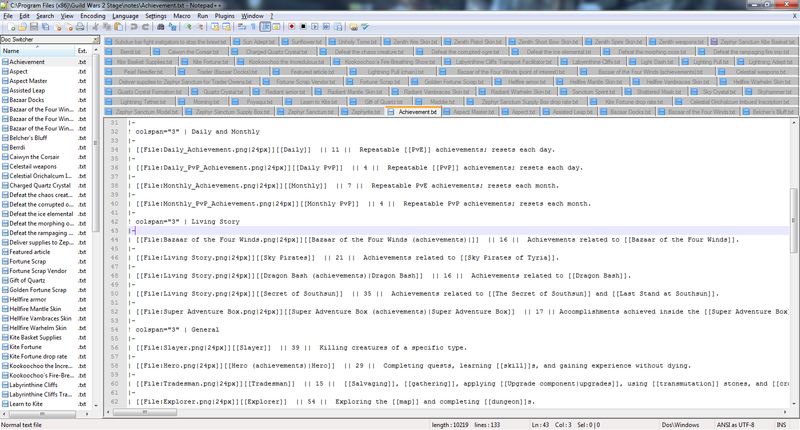Click line number 54 in margin
The width and height of the screenshot is (800, 430).
tap(114, 330)
